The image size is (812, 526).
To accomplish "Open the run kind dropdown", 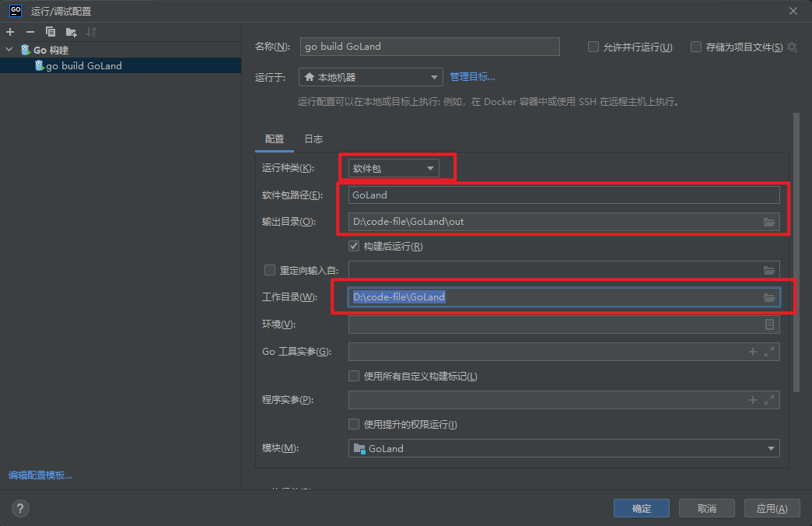I will coord(394,168).
